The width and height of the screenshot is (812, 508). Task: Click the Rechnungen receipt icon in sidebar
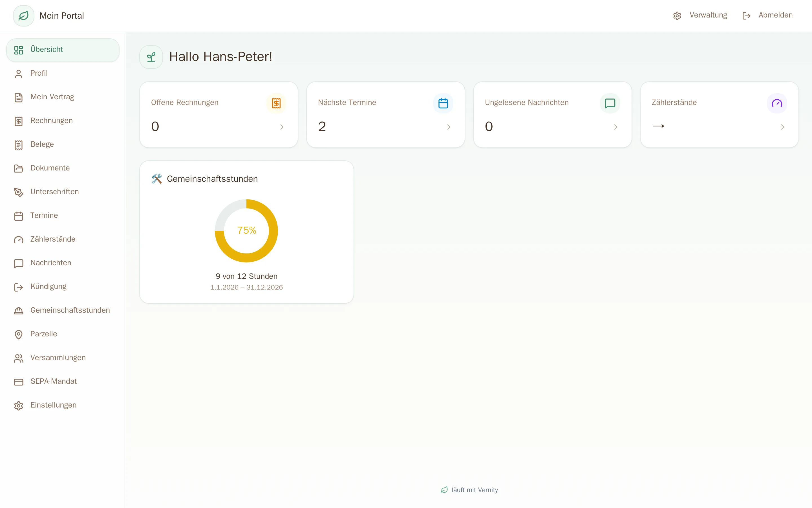18,121
